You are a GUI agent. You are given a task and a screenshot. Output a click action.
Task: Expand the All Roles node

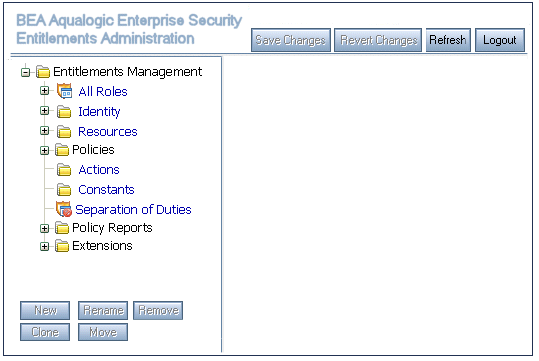pos(44,91)
